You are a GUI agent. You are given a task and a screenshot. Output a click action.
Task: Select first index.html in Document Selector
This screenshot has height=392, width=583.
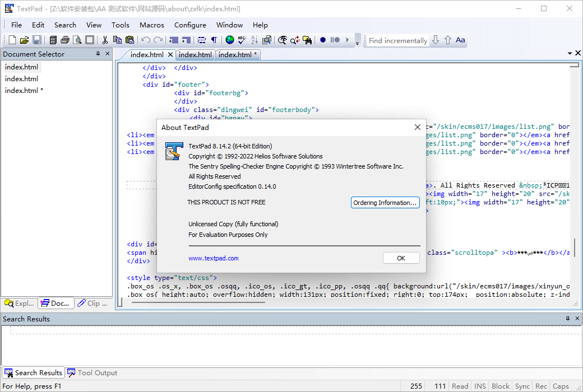coord(21,67)
